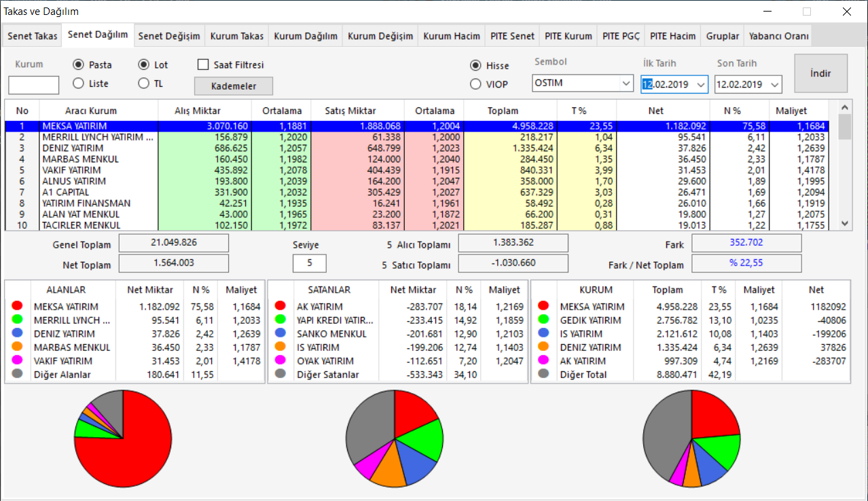Click gray swatch beside Diğer Satanlar
868x501 pixels.
281,375
